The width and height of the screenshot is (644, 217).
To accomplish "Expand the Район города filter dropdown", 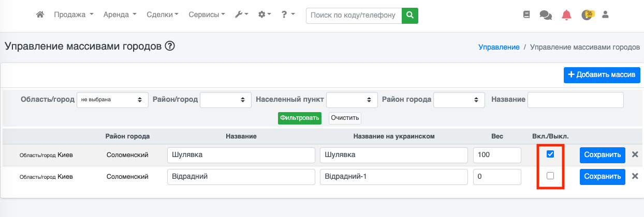I will tap(459, 100).
